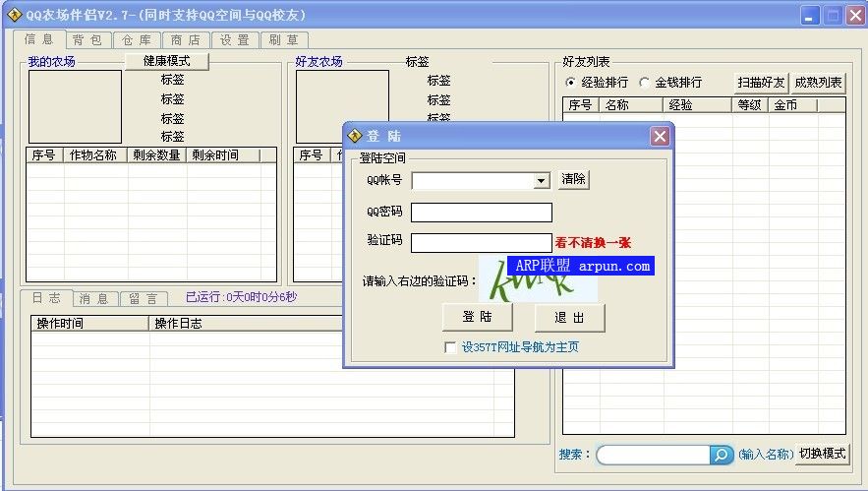
Task: Click the 序号 column header in friend list
Action: click(581, 104)
